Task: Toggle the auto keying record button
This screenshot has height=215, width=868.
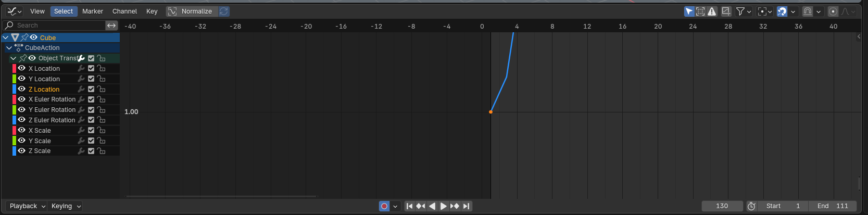Action: click(384, 206)
